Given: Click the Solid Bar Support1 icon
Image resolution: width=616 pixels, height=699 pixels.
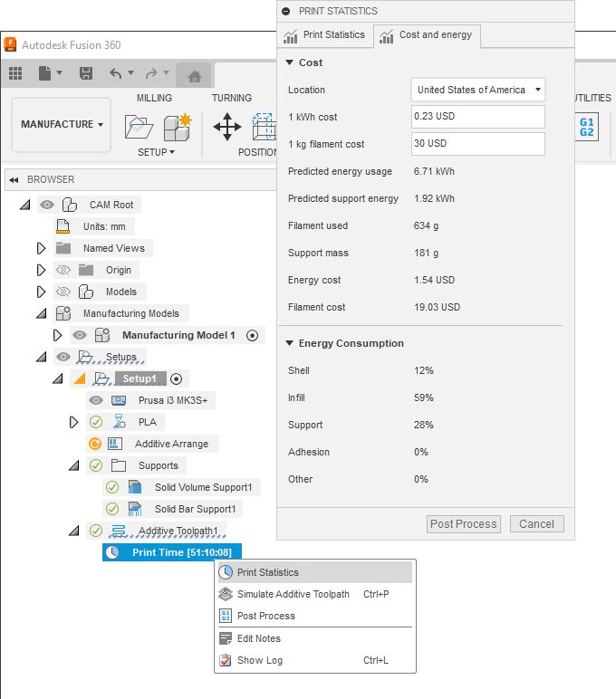Looking at the screenshot, I should [x=135, y=509].
